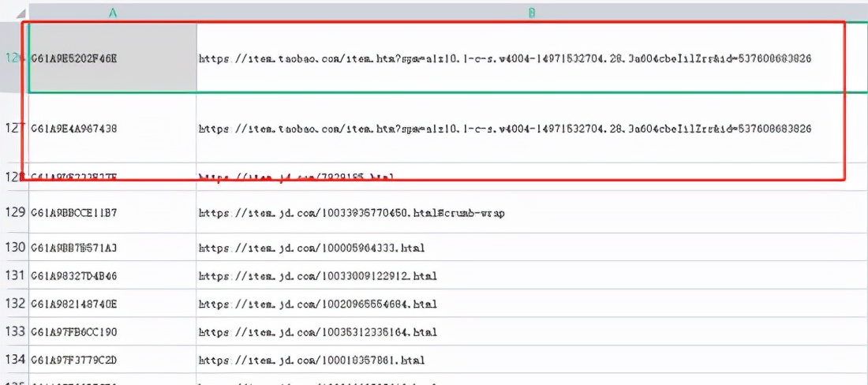Click column A cell in row 133
This screenshot has width=868, height=385.
click(112, 332)
